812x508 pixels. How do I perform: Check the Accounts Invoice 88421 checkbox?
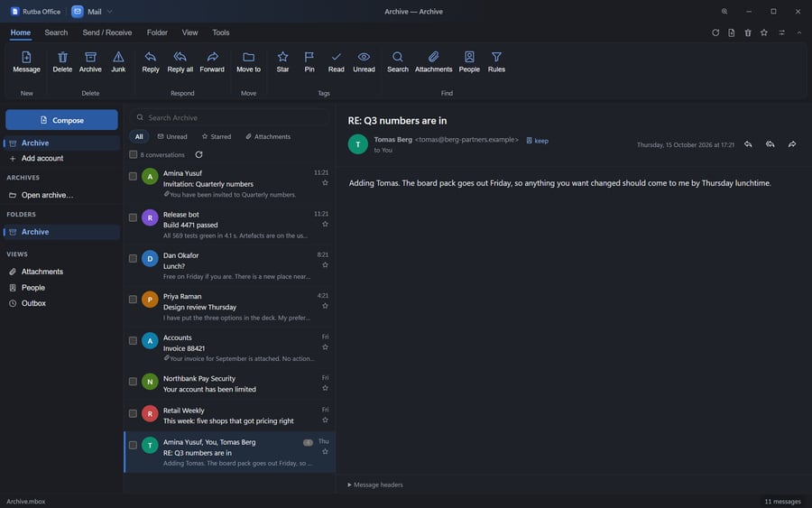tap(134, 341)
